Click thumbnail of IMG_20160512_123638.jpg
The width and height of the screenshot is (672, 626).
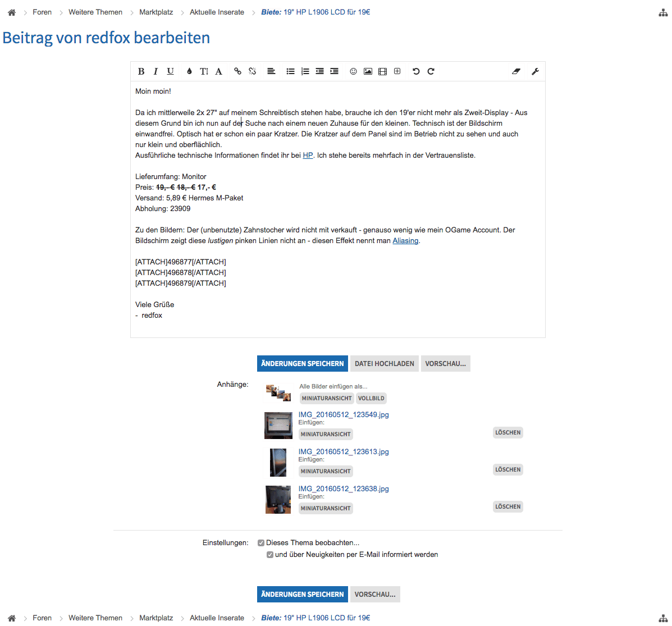[x=278, y=500]
